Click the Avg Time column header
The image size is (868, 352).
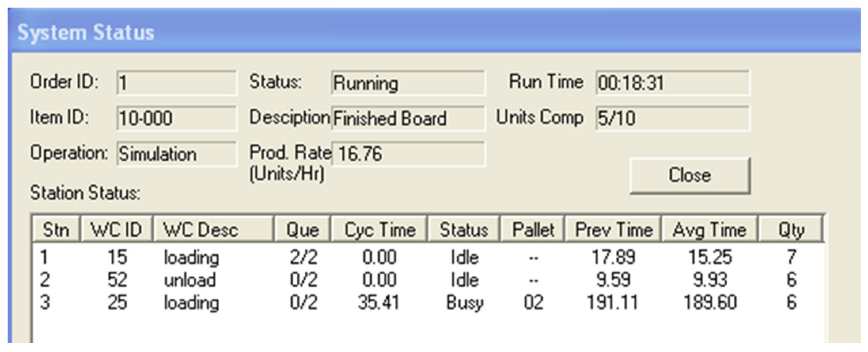[710, 230]
